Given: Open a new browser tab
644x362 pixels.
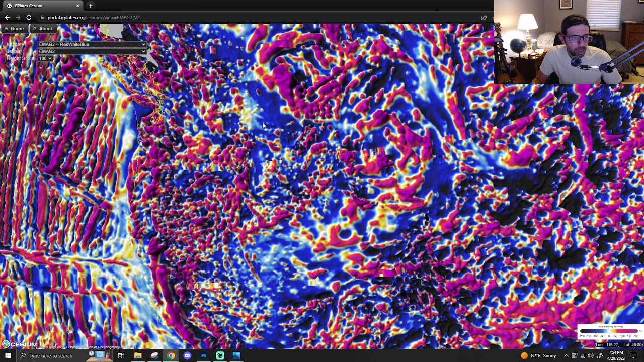Looking at the screenshot, I should pyautogui.click(x=91, y=6).
